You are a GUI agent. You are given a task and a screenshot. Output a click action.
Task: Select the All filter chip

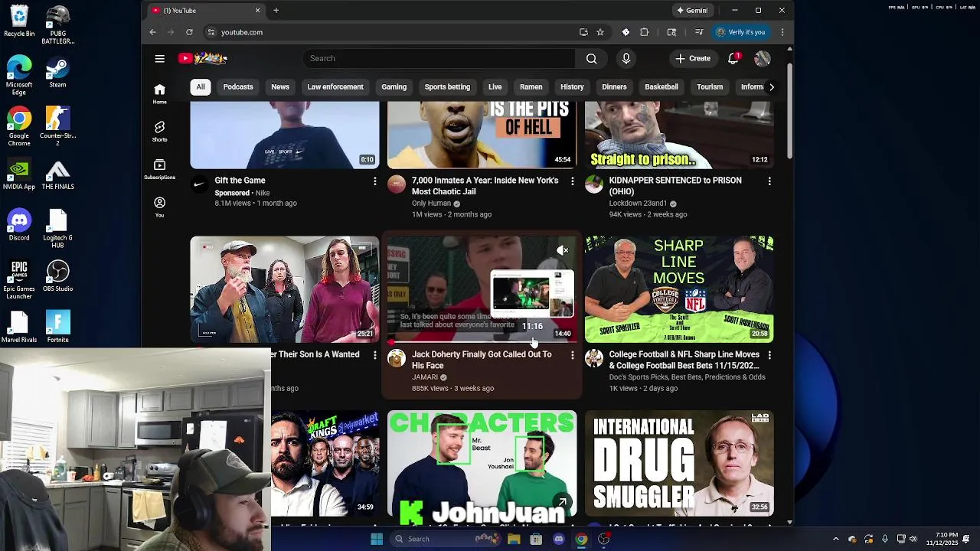[x=201, y=87]
